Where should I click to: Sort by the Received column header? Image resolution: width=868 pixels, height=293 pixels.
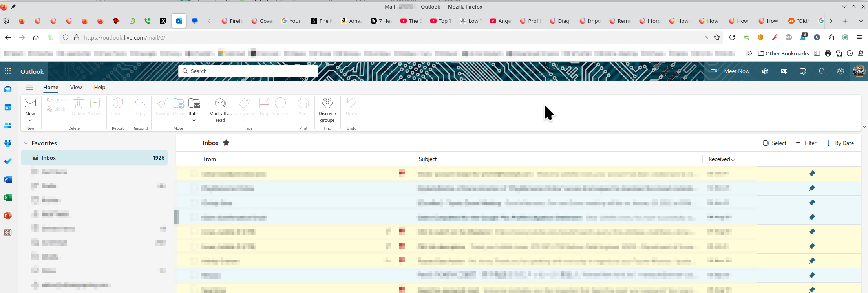(x=722, y=159)
